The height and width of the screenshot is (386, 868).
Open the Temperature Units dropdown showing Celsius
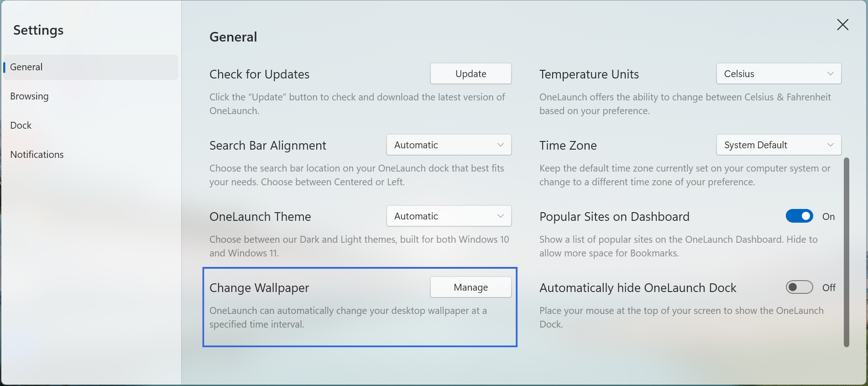[779, 73]
